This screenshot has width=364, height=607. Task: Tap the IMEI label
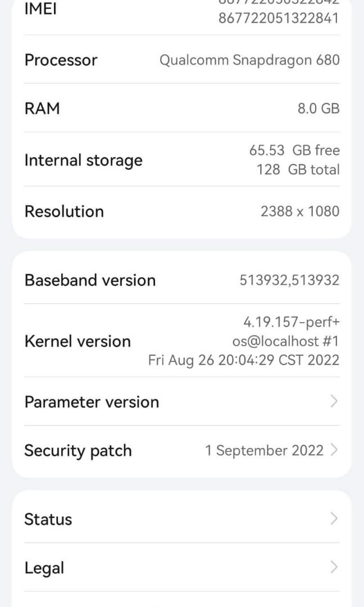tap(40, 10)
